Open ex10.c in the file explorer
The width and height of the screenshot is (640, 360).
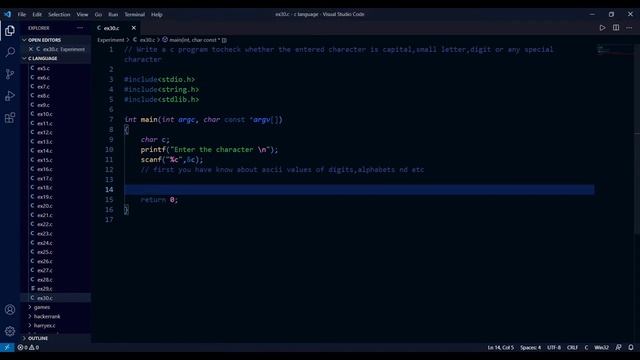coord(44,114)
